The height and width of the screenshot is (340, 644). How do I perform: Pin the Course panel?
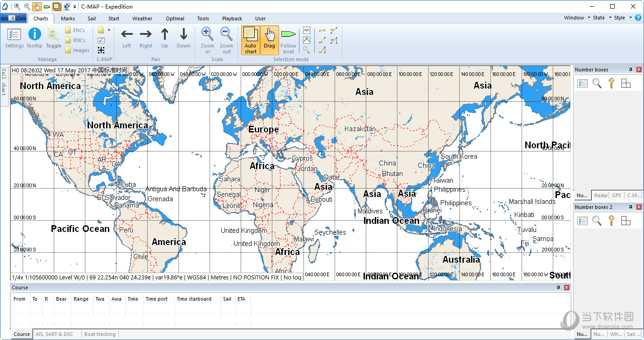pos(558,288)
